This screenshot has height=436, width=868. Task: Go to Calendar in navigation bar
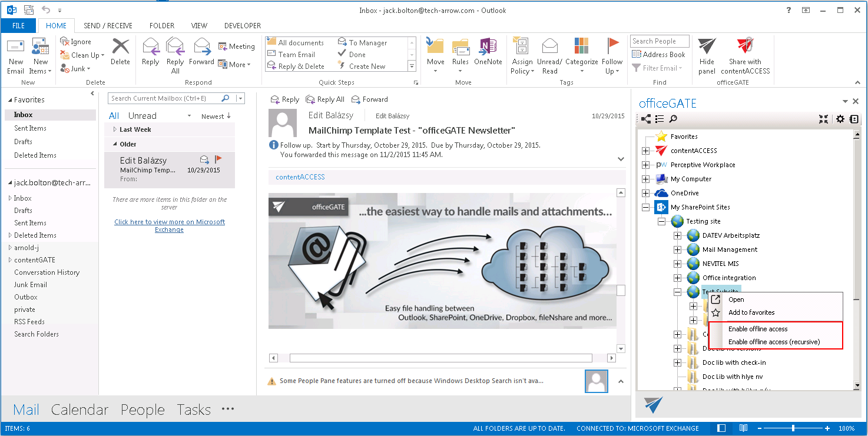pyautogui.click(x=80, y=410)
